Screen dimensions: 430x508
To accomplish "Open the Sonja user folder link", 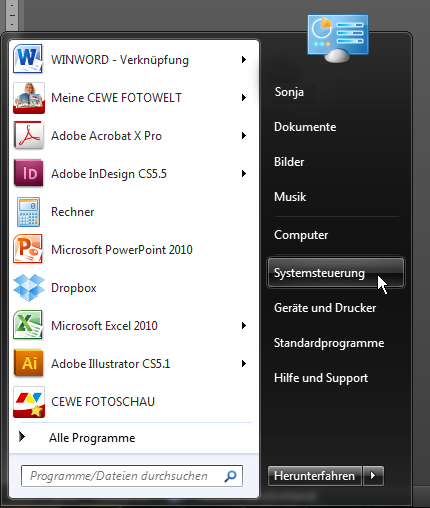I will tap(289, 92).
